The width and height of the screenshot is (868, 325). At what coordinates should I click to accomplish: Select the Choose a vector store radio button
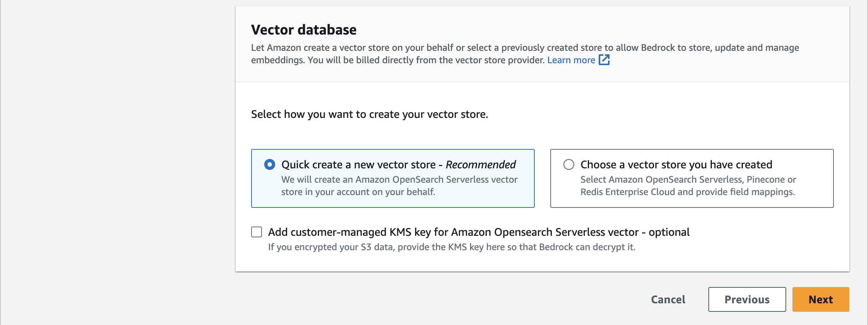tap(568, 164)
